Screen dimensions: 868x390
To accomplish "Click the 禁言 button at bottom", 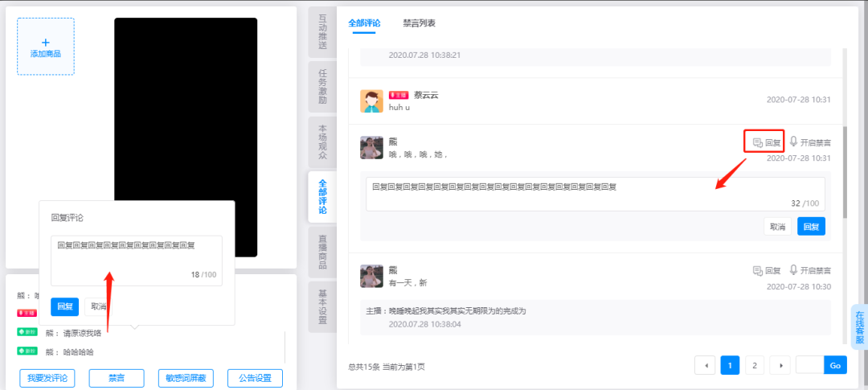I will (117, 379).
